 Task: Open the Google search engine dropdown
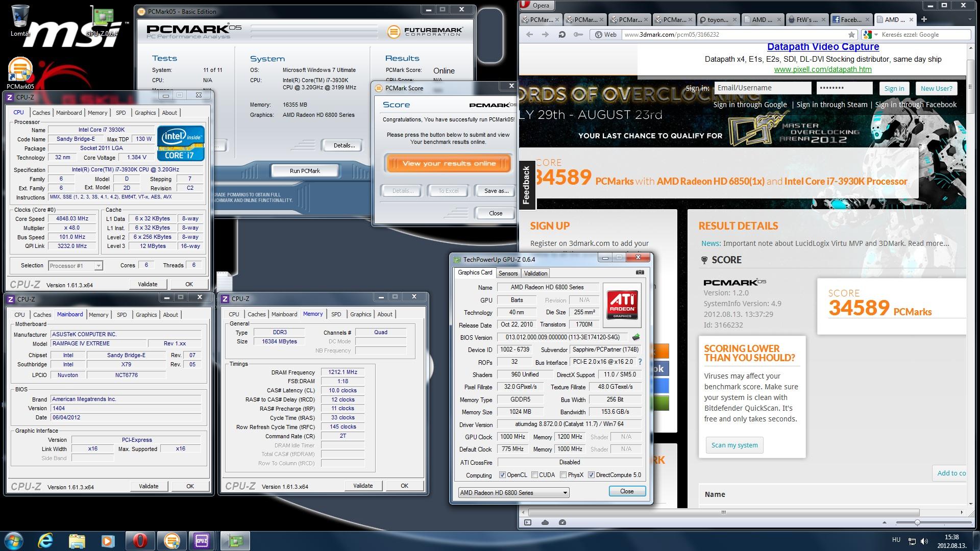pyautogui.click(x=876, y=35)
